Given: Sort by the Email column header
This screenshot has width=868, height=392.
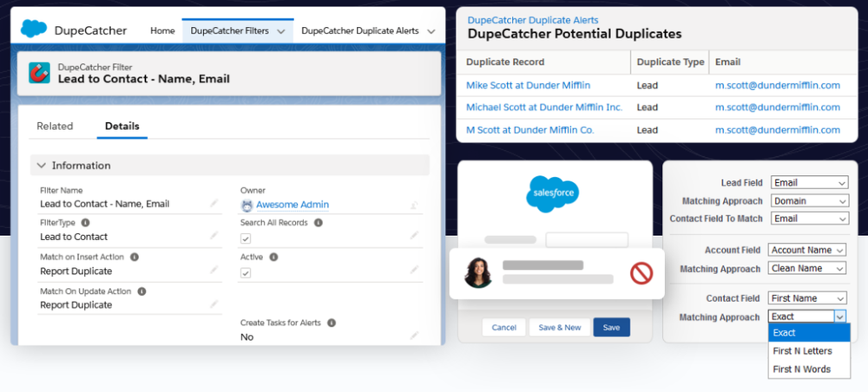Looking at the screenshot, I should [727, 62].
